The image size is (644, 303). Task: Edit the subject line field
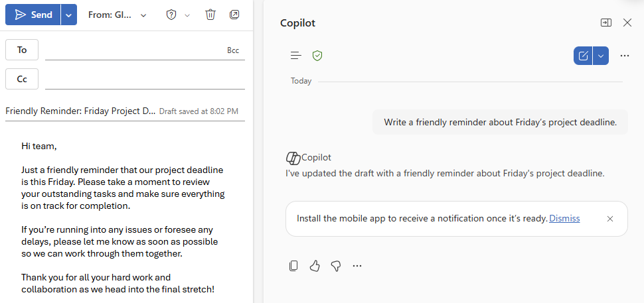click(x=81, y=111)
